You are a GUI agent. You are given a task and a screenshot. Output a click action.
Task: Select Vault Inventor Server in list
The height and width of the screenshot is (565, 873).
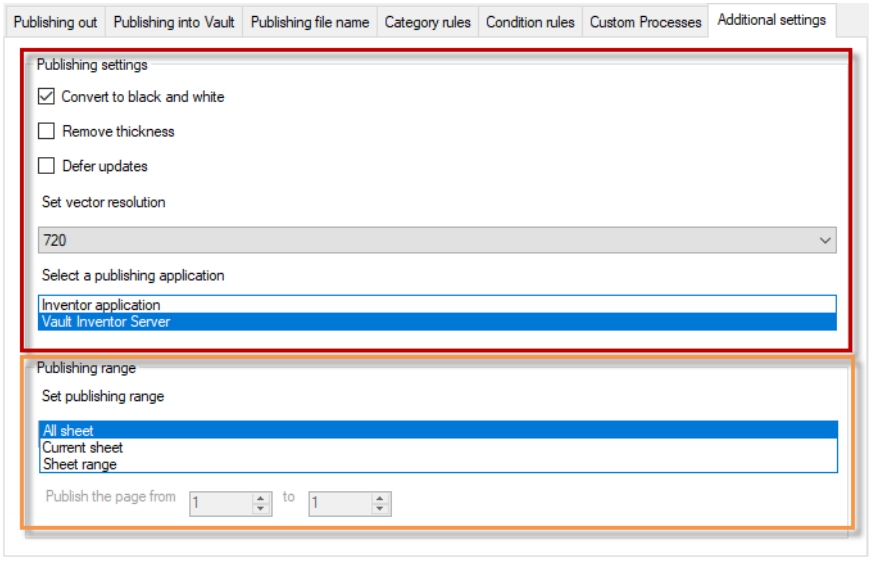(105, 321)
